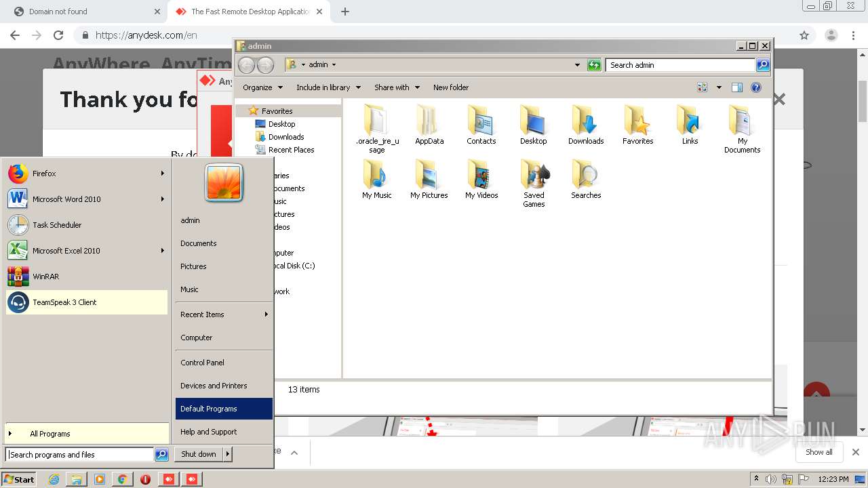The image size is (868, 488).
Task: Click the Shut down button
Action: pos(199,454)
